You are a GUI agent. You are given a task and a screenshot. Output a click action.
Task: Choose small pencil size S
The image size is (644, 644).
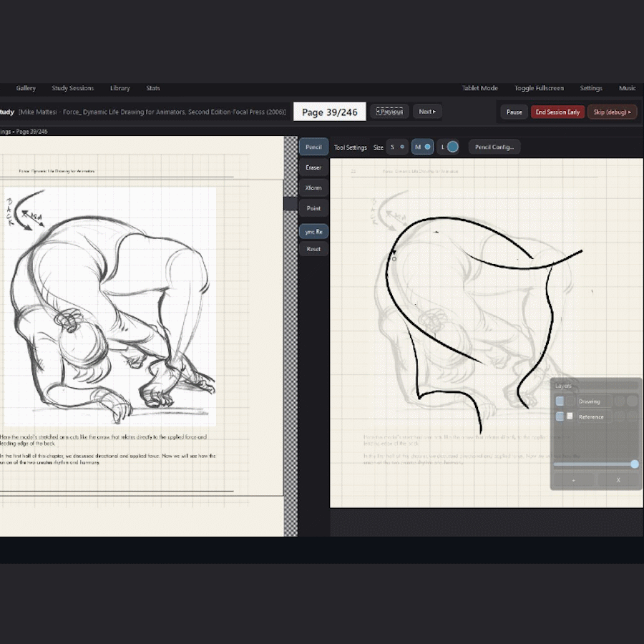coord(397,147)
